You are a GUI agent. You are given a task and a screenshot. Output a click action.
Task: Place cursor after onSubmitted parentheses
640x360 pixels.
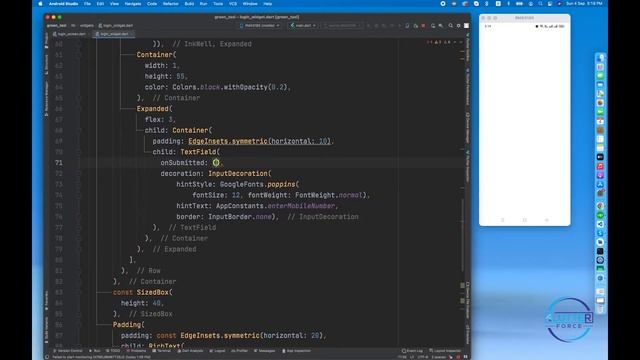coord(220,163)
